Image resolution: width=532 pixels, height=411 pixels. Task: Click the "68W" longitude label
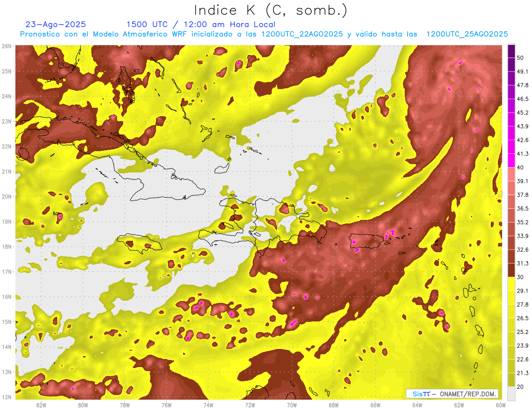click(x=334, y=405)
